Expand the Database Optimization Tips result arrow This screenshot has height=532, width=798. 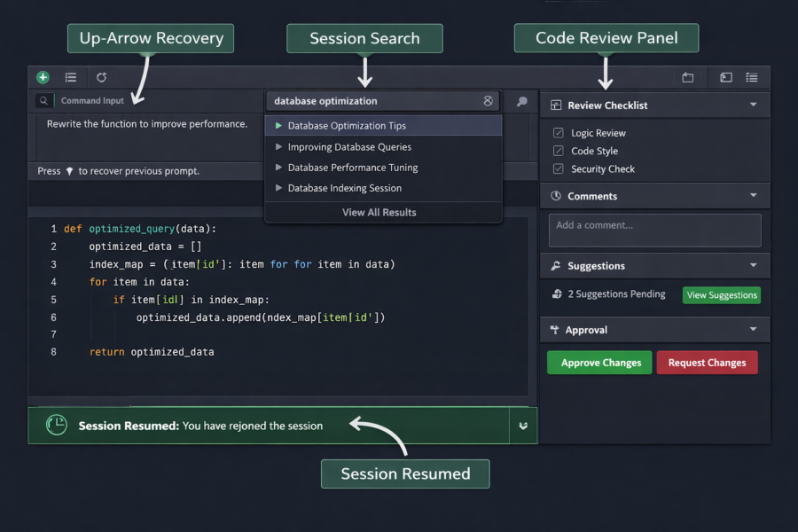[278, 125]
